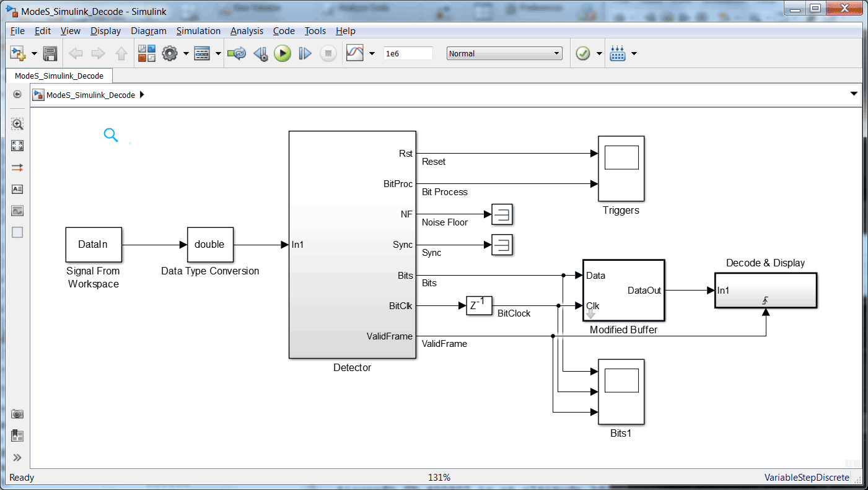
Task: Open the Diagram menu
Action: [x=149, y=31]
